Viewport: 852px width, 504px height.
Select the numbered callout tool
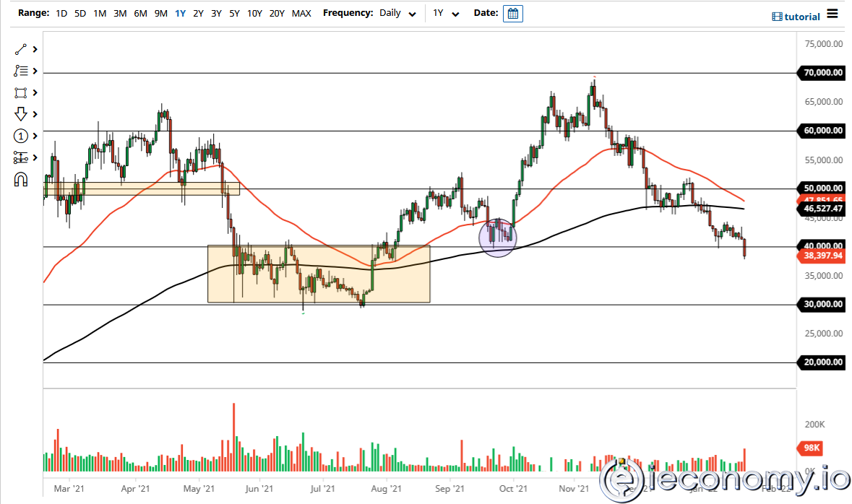pyautogui.click(x=20, y=136)
